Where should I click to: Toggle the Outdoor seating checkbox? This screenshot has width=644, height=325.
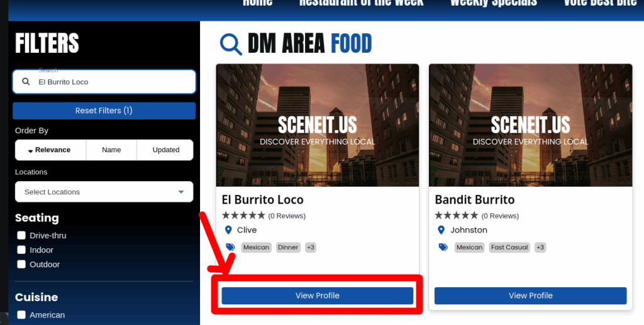21,264
